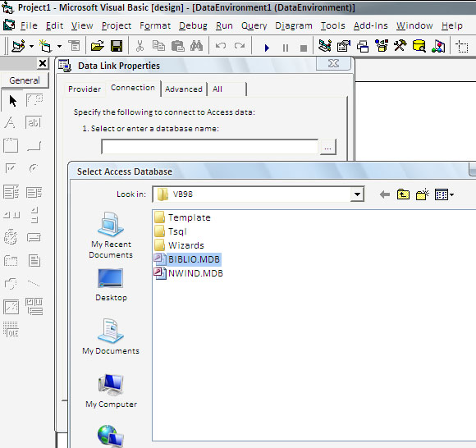
Task: Open the Look in VB98 dropdown
Action: 357,194
